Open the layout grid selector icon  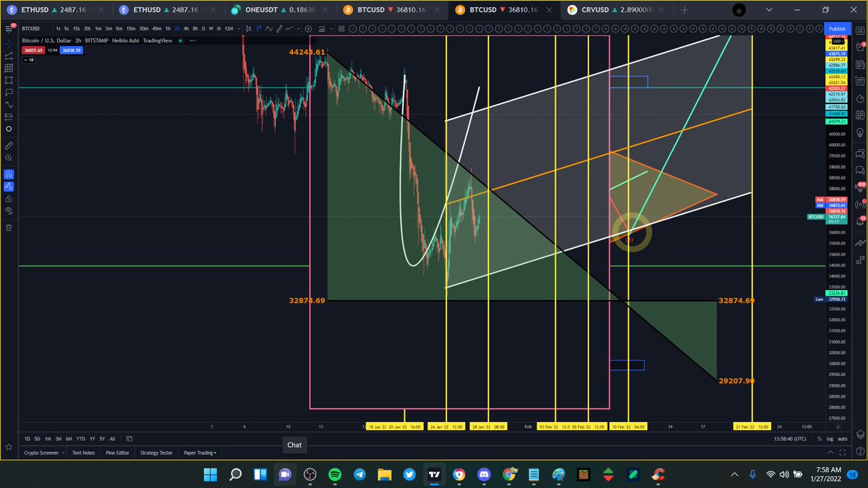341,29
